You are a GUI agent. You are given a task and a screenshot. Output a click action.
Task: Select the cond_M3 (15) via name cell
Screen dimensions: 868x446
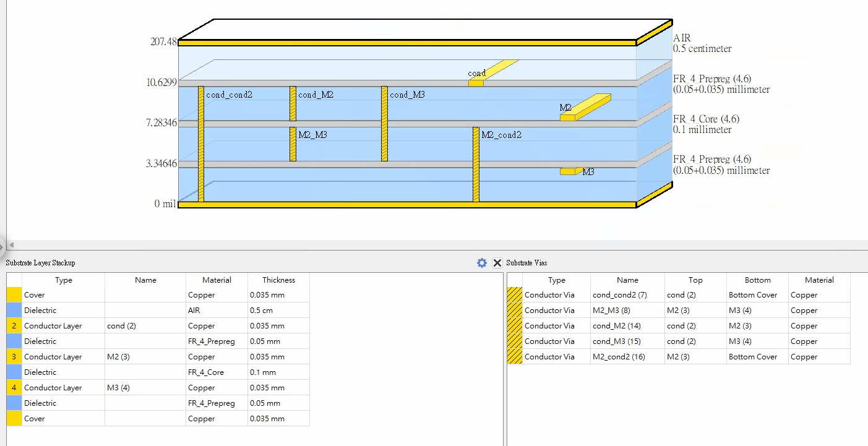point(627,341)
